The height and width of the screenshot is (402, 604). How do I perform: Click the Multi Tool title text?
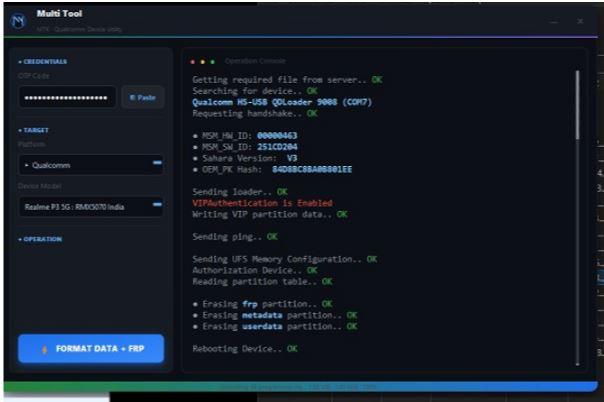[x=59, y=13]
